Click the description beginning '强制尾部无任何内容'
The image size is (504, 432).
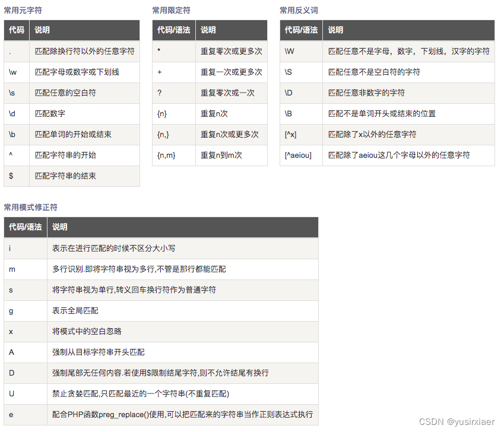pos(160,373)
